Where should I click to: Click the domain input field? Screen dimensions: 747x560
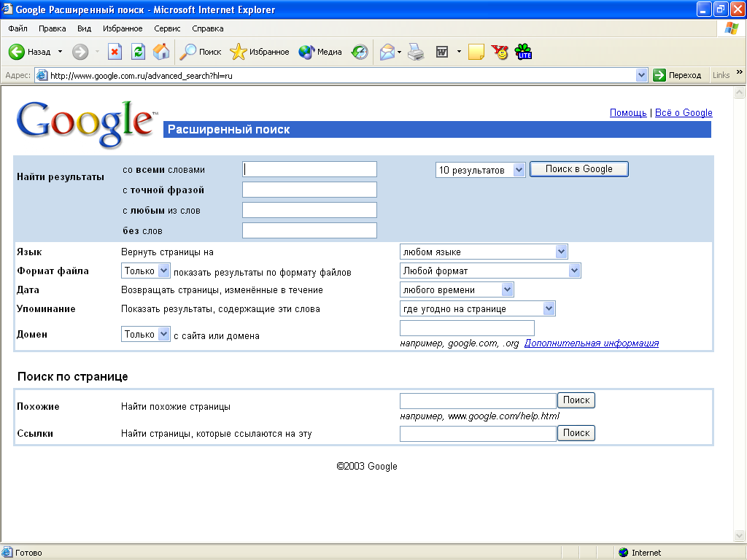[467, 327]
